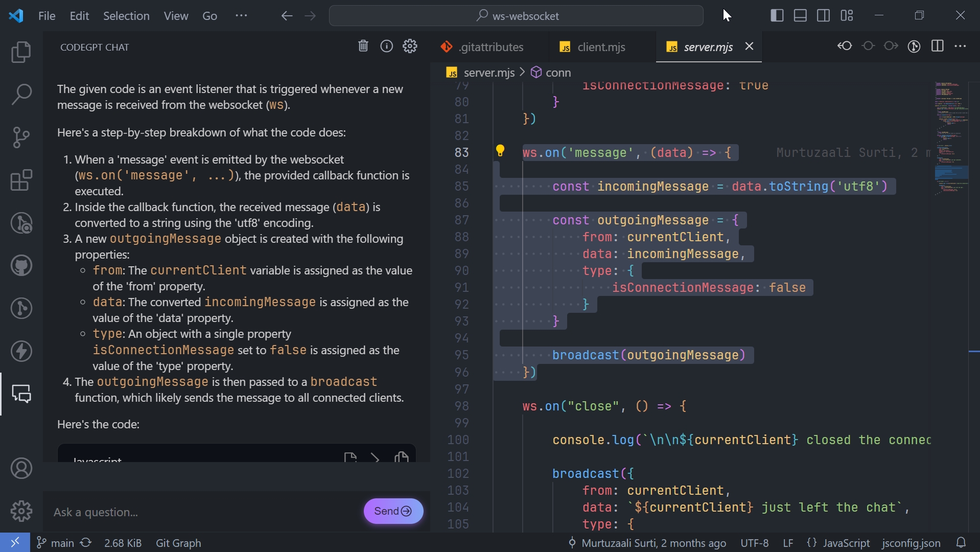Open file annotation history icon
The width and height of the screenshot is (980, 552).
914,47
